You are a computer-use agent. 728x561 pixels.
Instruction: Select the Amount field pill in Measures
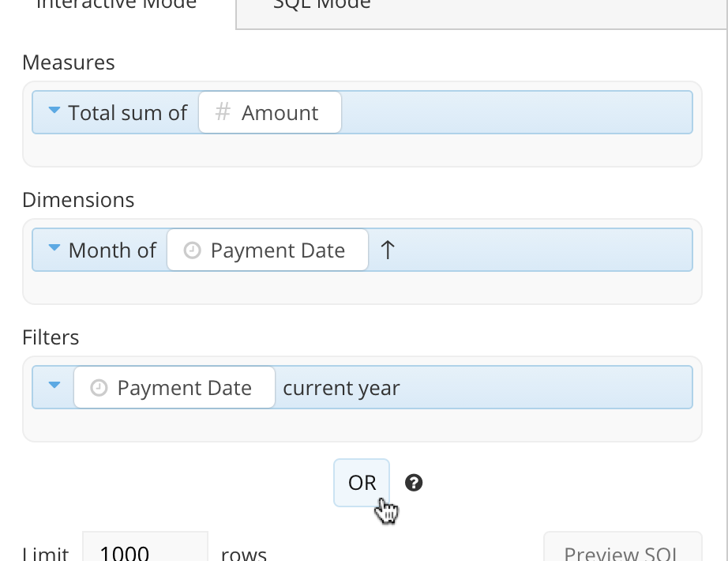tap(270, 113)
